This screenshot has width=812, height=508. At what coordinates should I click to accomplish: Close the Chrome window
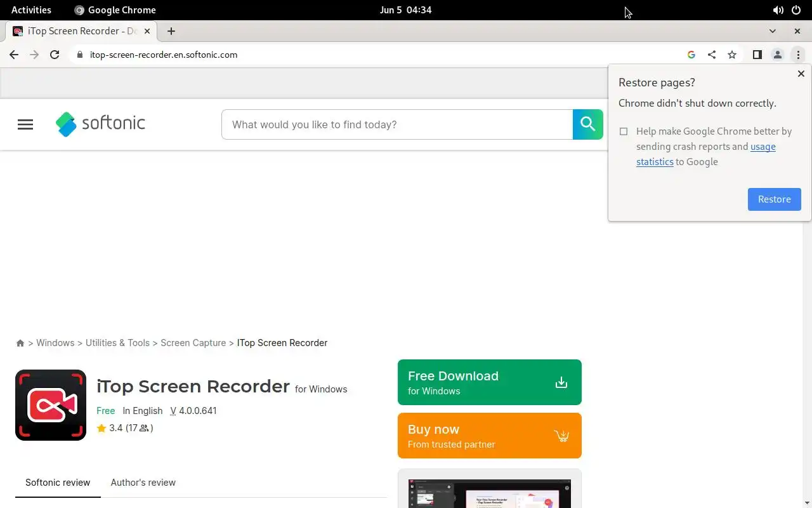(797, 31)
